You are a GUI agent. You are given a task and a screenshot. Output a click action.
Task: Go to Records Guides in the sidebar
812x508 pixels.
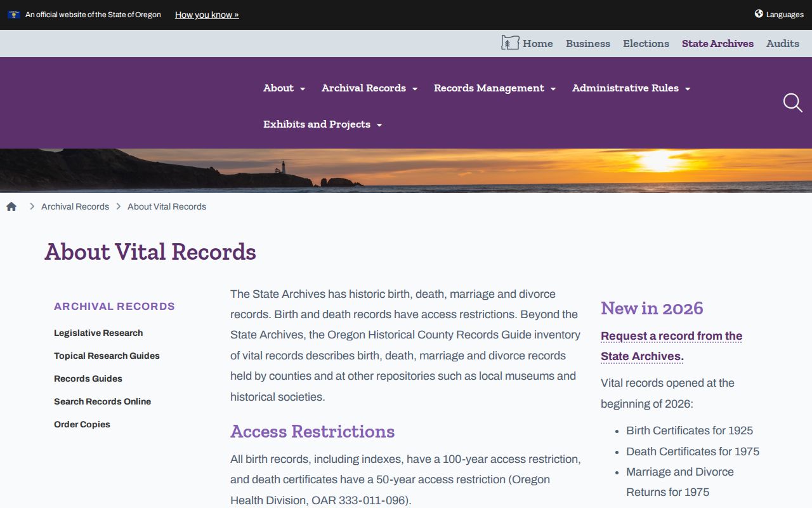coord(88,378)
